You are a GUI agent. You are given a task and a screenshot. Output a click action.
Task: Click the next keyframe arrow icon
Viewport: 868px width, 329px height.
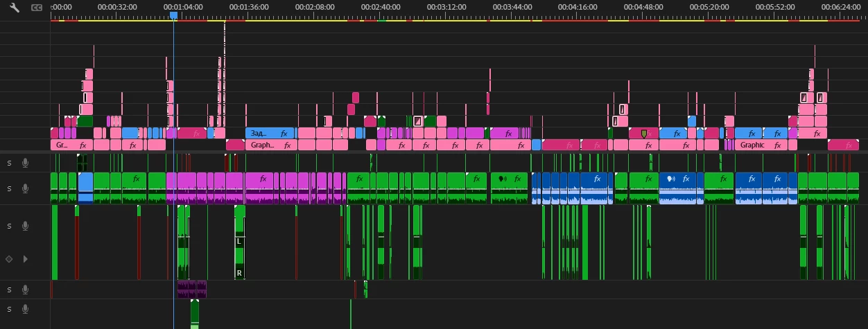click(x=26, y=259)
